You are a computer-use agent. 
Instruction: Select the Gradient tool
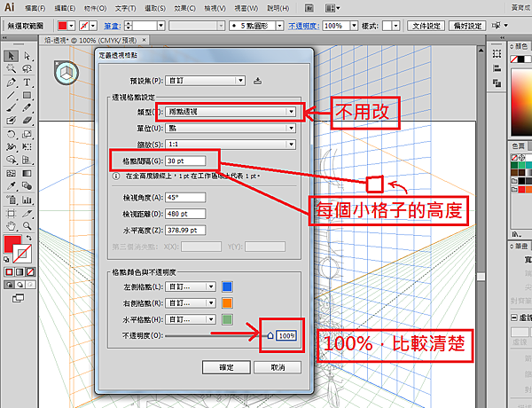coord(27,174)
